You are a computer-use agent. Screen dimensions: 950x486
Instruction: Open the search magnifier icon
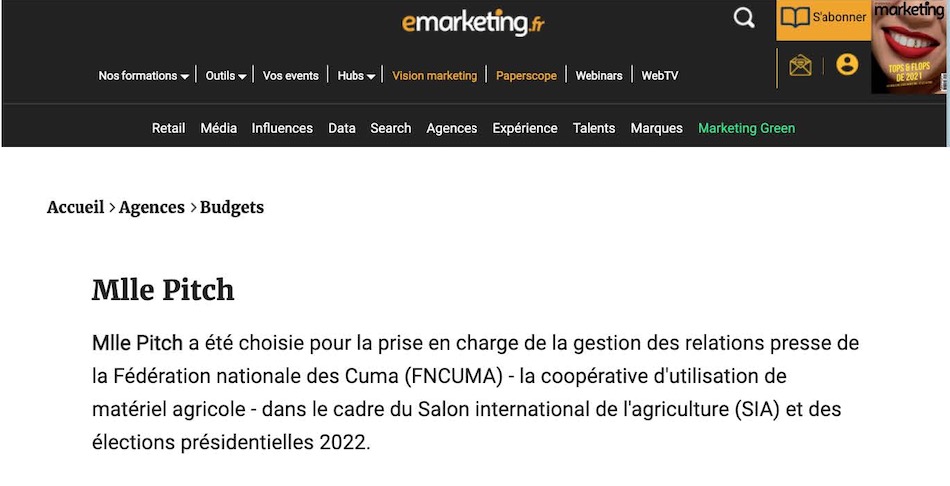tap(743, 18)
